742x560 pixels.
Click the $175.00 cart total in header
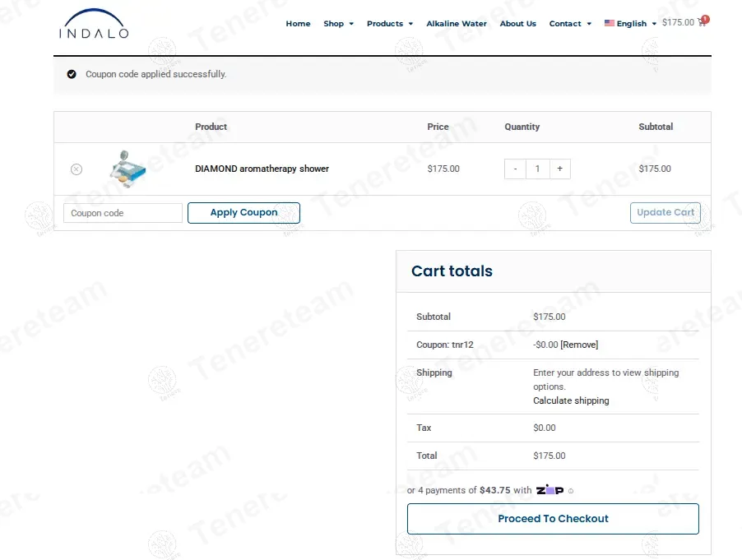(678, 22)
